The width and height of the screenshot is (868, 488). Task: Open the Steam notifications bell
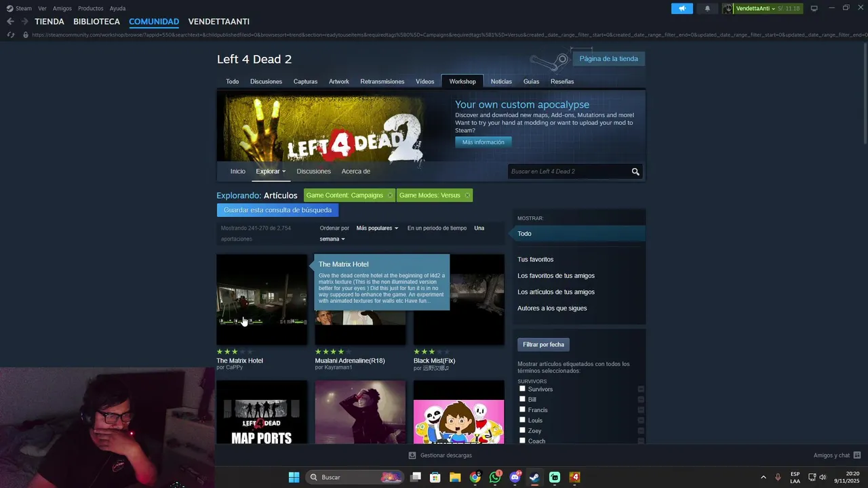click(x=707, y=8)
